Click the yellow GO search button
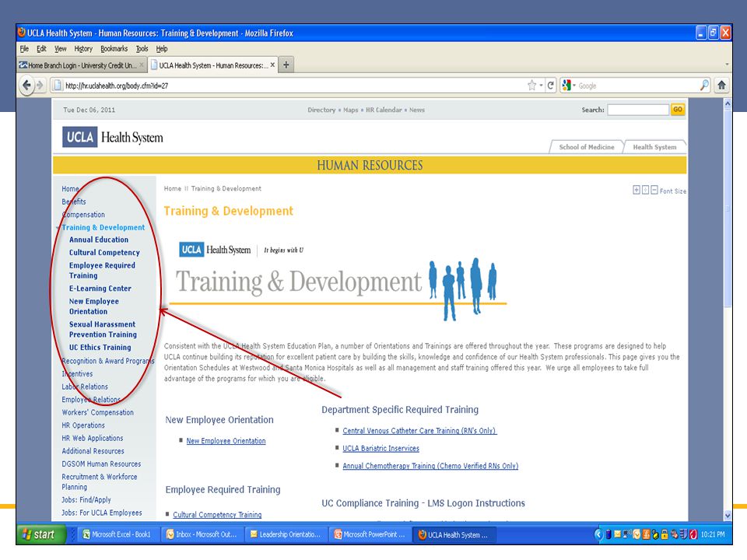This screenshot has width=747, height=560. (x=678, y=110)
